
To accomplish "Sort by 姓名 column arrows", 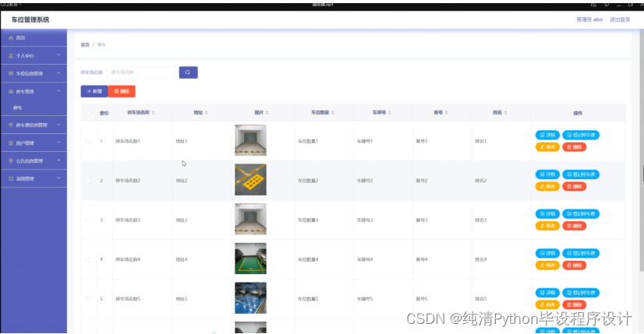I will click(x=505, y=112).
